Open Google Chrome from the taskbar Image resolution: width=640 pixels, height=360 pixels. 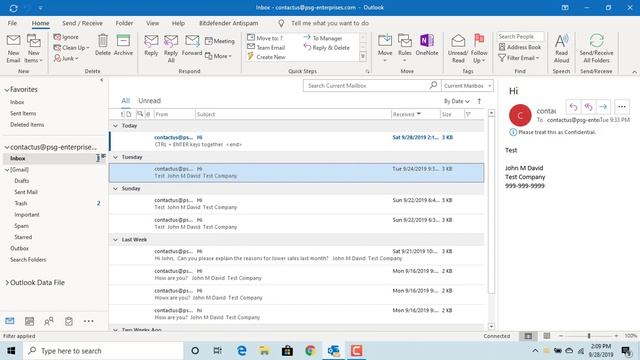pyautogui.click(x=310, y=351)
